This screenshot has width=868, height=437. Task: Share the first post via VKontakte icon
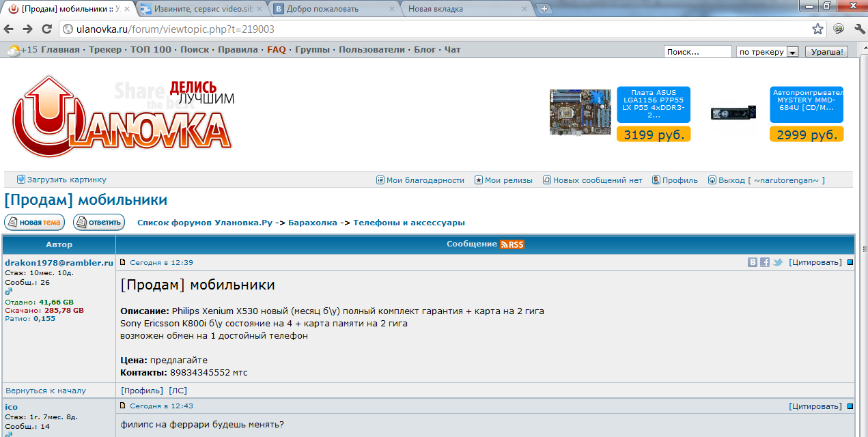(752, 262)
